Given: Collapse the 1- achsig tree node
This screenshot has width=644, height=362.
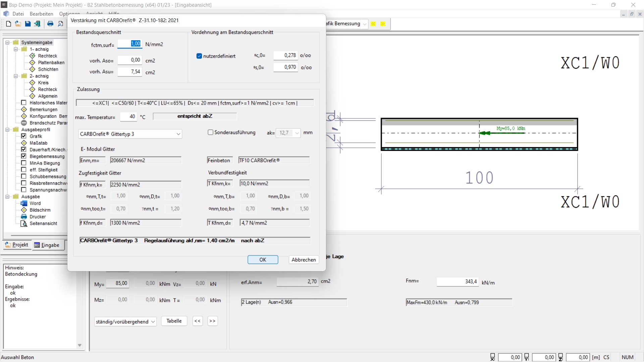Looking at the screenshot, I should point(16,49).
